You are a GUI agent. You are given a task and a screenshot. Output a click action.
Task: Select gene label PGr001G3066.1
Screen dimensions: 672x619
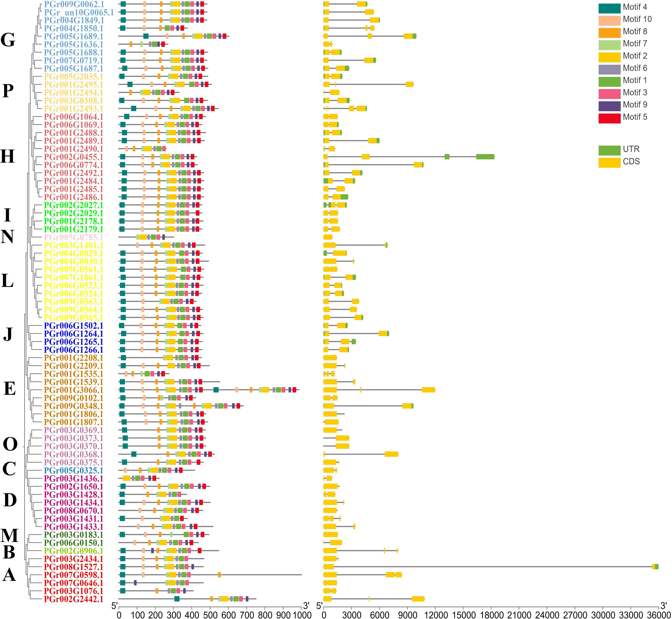[74, 390]
